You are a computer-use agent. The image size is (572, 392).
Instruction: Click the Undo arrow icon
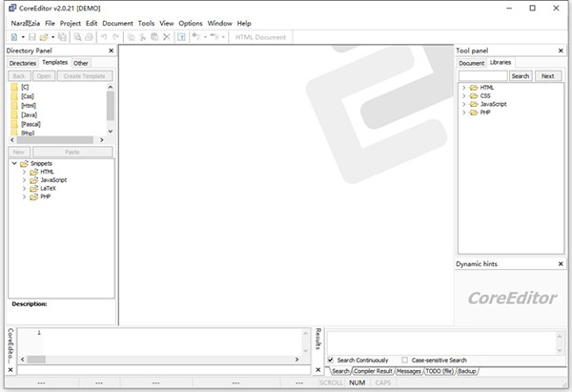(103, 37)
